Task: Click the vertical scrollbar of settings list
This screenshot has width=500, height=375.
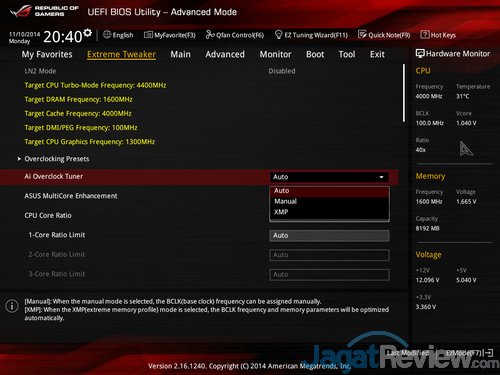Action: [x=404, y=93]
